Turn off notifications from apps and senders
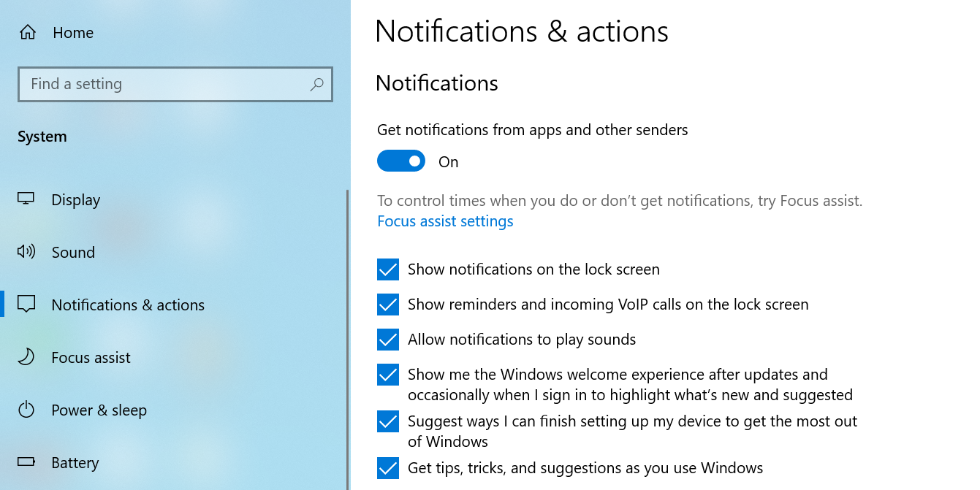 (401, 161)
